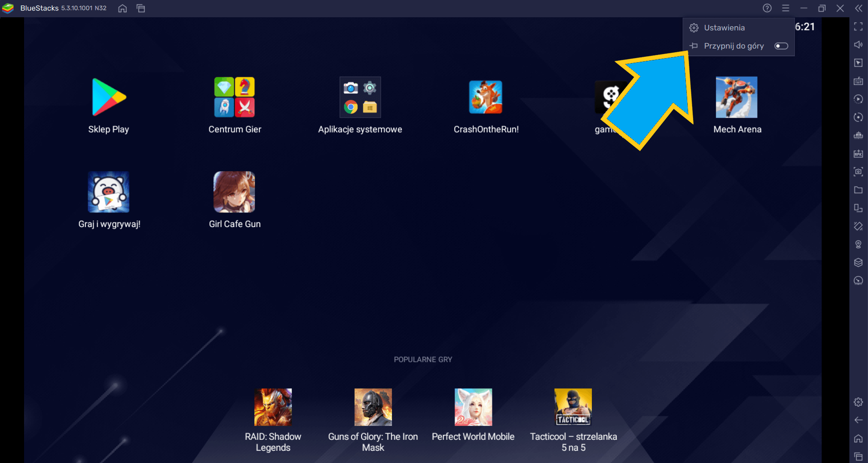
Task: Open Perfect World Mobile popular game
Action: click(x=473, y=407)
